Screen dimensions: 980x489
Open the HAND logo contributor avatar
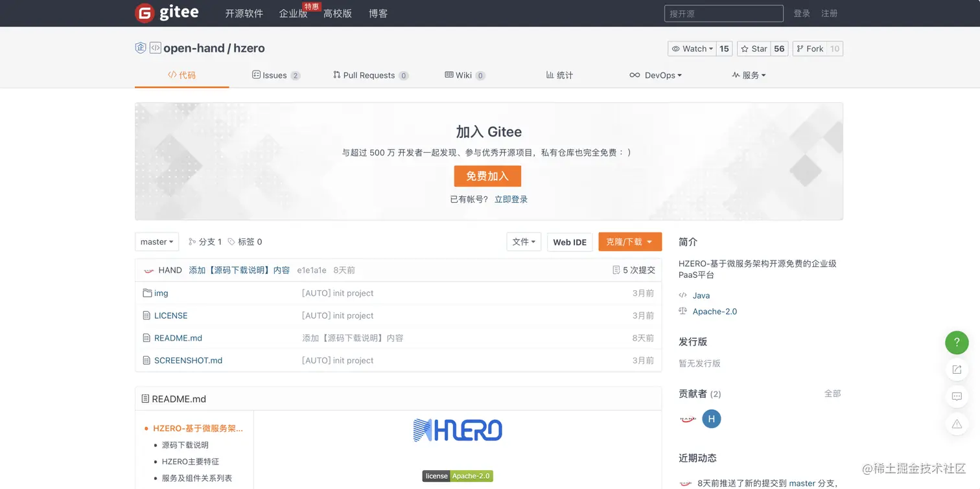tap(688, 418)
